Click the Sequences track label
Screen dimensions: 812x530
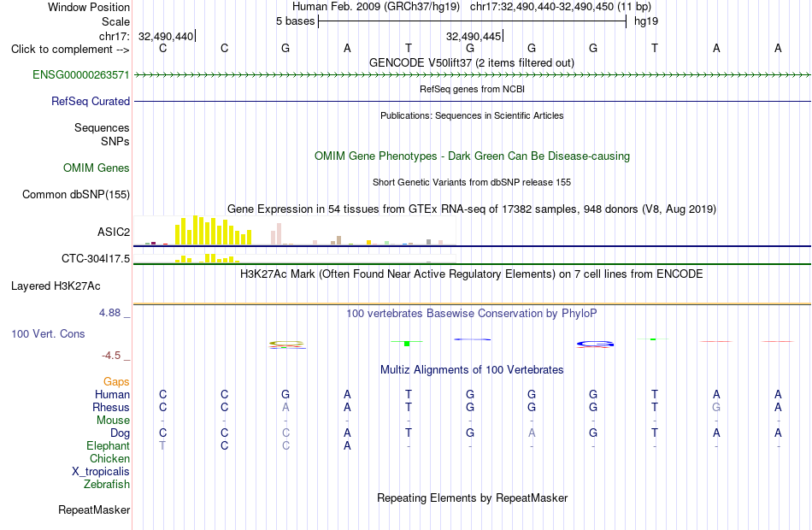pyautogui.click(x=102, y=127)
